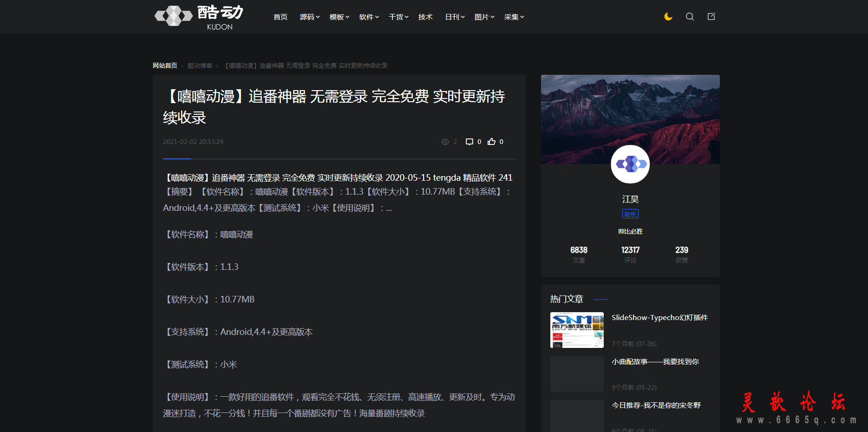Click the views eye icon
Image resolution: width=868 pixels, height=432 pixels.
445,142
